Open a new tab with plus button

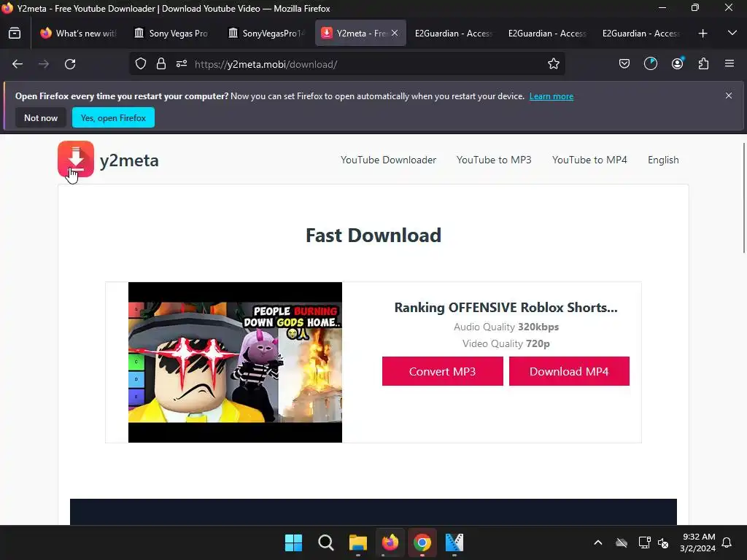click(703, 34)
